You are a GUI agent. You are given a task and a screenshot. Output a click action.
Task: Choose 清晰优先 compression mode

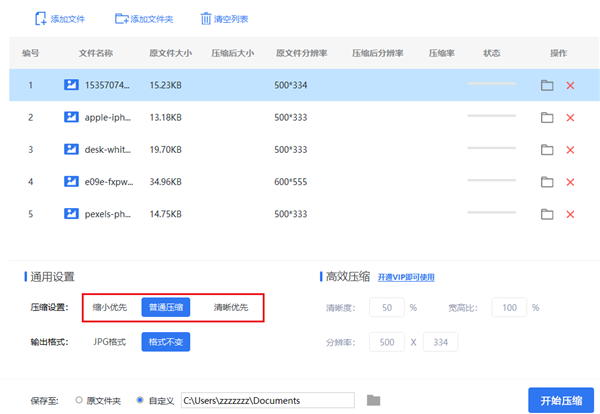click(231, 307)
